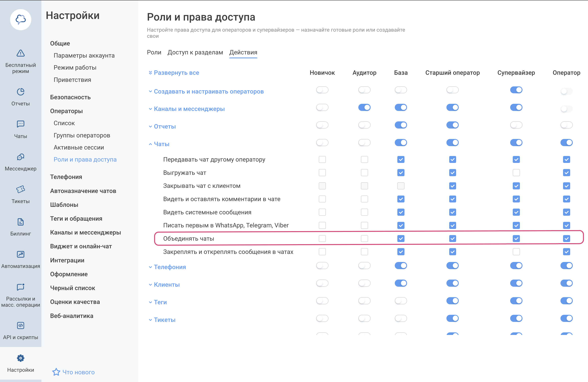Uncheck Объединять чаты for База
Screen dimensions: 588x382
tap(401, 238)
